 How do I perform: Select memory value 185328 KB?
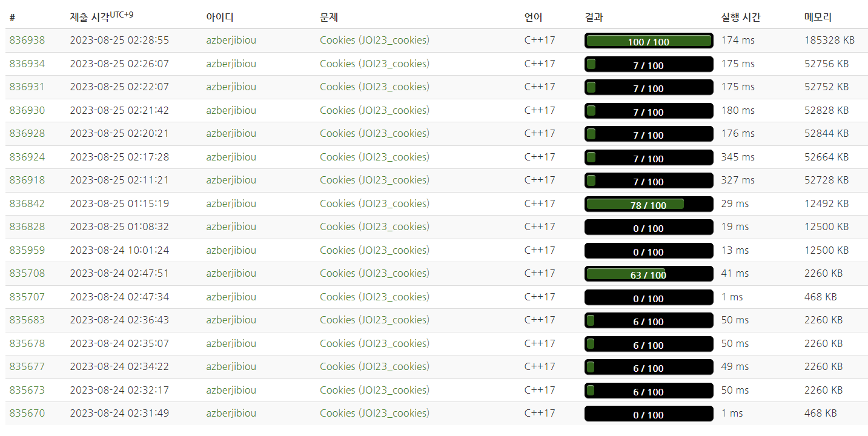(830, 41)
